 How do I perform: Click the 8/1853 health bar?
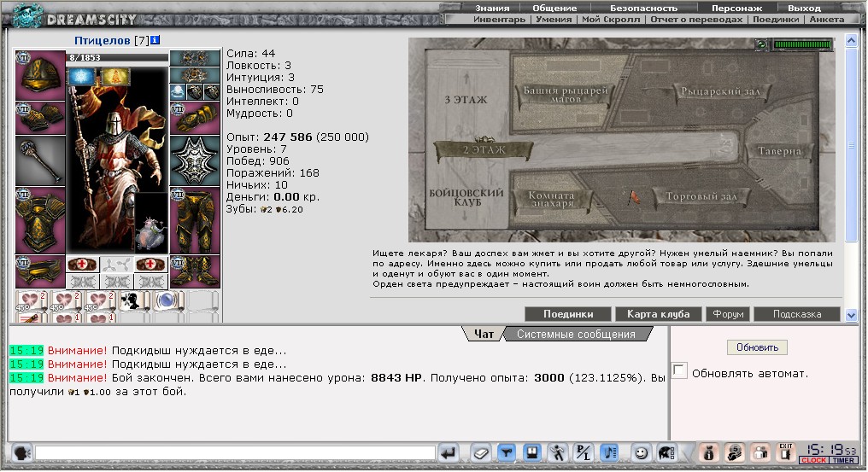click(117, 57)
